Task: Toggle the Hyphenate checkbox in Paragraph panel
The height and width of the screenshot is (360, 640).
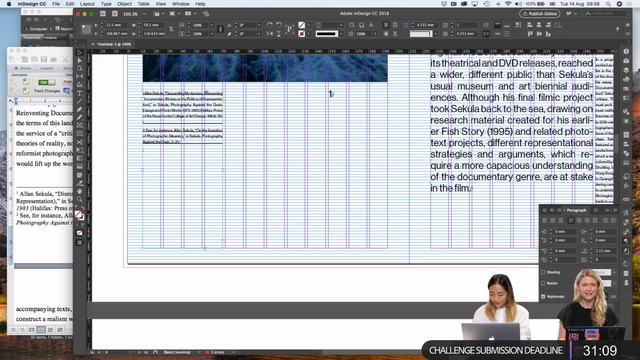Action: [543, 297]
